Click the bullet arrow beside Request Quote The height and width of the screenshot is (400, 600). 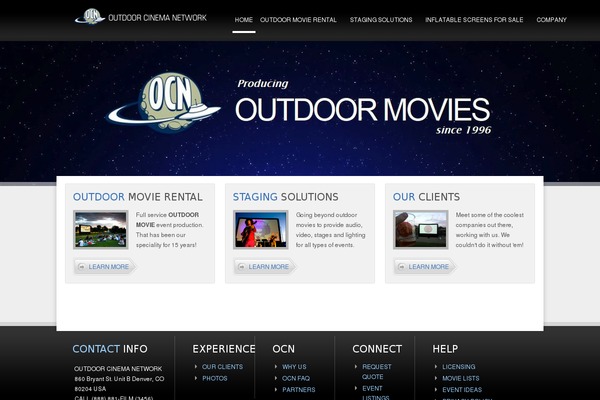pyautogui.click(x=356, y=367)
